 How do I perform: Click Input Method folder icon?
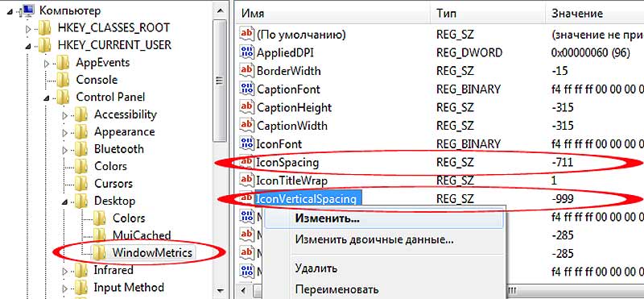click(81, 287)
